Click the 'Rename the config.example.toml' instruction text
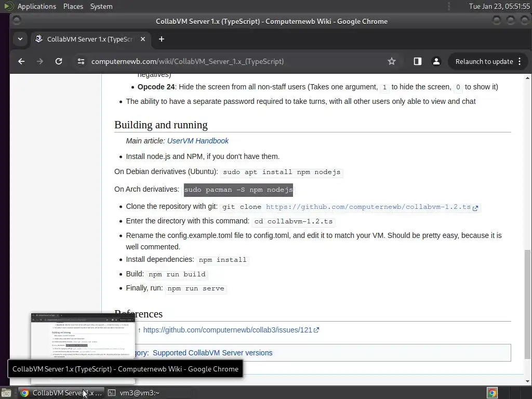The image size is (532, 399). point(313,241)
